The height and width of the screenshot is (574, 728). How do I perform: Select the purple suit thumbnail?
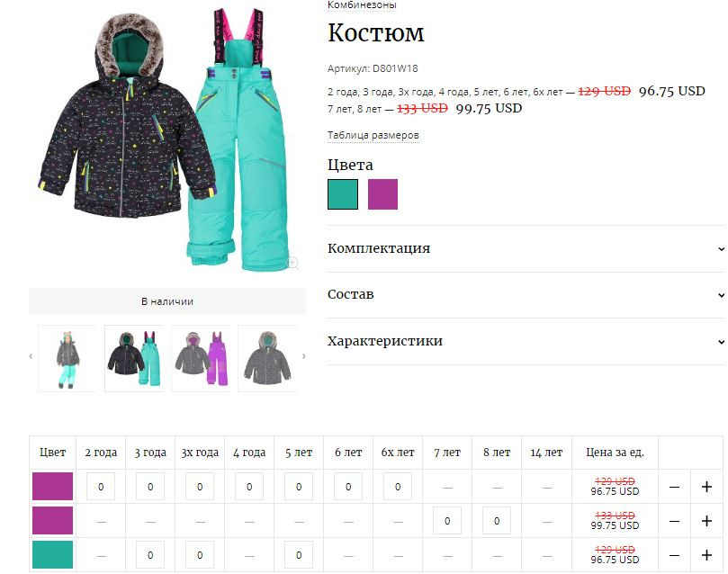(x=201, y=359)
